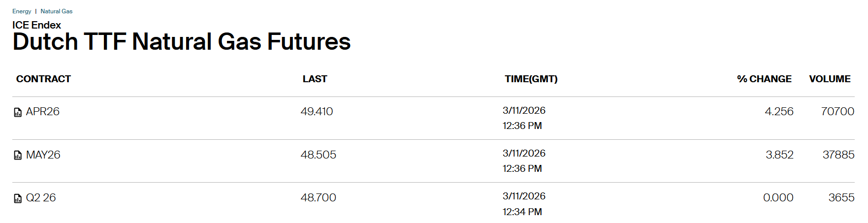
Task: Click MAY26 percent change 3.852
Action: point(779,155)
